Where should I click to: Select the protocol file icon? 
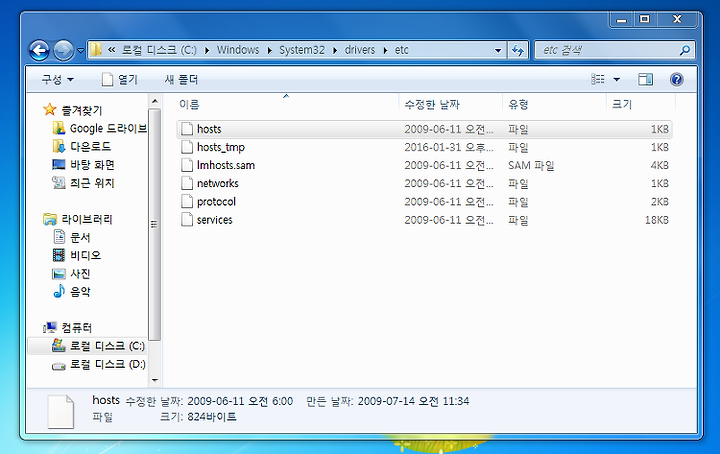(187, 202)
